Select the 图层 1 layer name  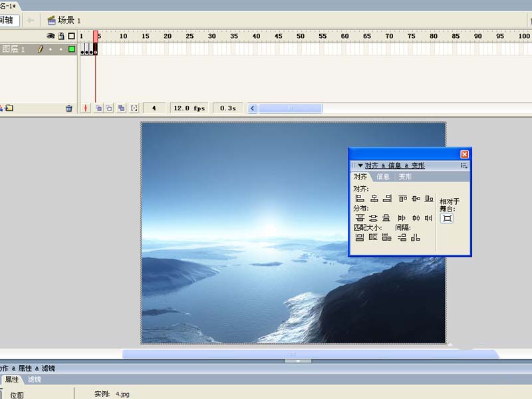13,49
